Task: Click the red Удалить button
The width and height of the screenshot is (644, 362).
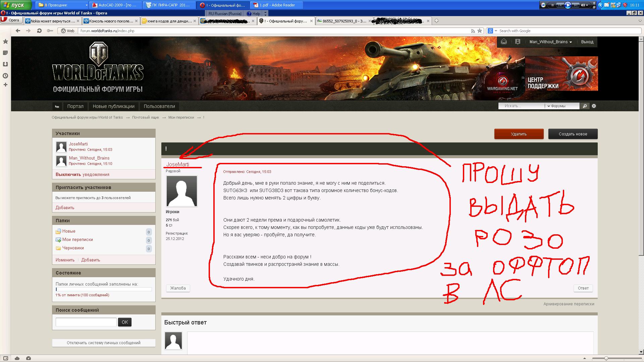Action: pyautogui.click(x=519, y=134)
